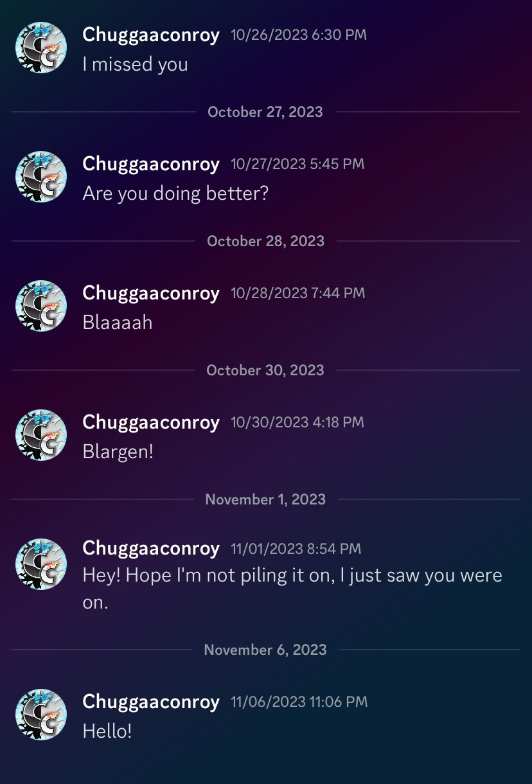Viewport: 532px width, 784px height.
Task: Click the 'I missed you' message text
Action: click(x=135, y=64)
